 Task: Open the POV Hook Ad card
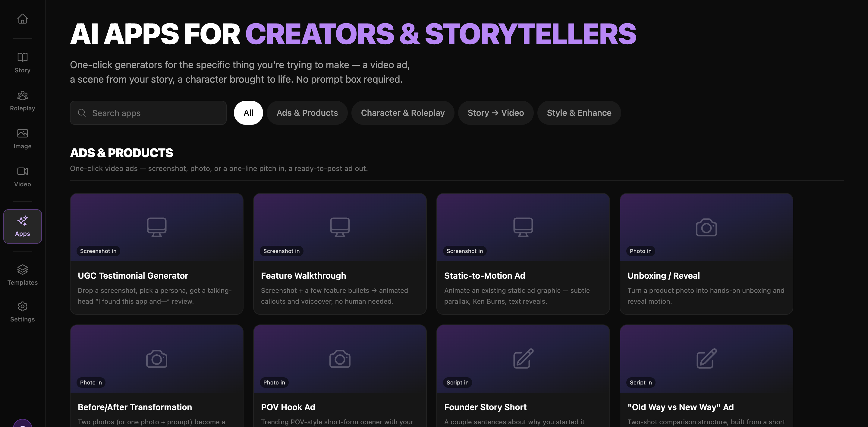click(340, 376)
